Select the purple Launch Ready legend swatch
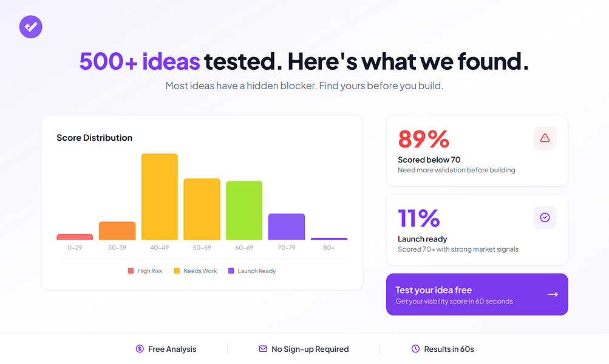 click(x=232, y=271)
